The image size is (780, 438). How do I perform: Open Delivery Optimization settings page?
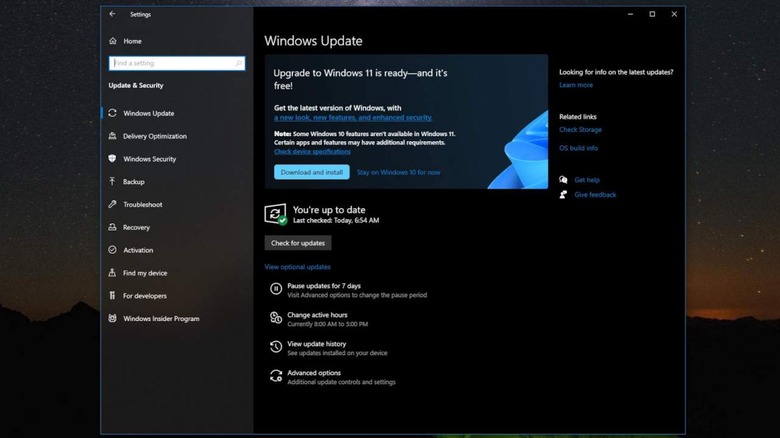pos(154,136)
